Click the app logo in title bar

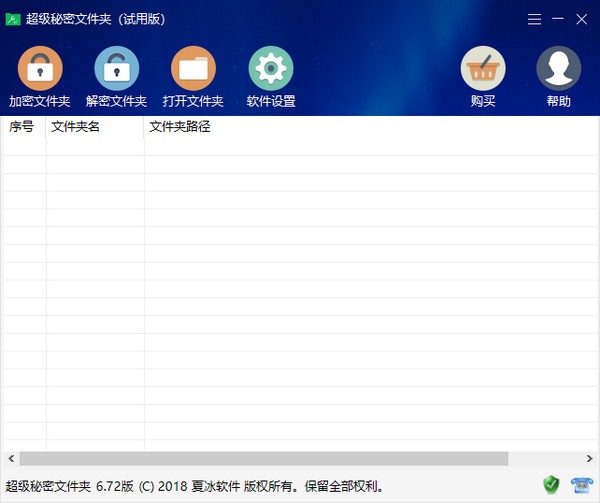(13, 19)
